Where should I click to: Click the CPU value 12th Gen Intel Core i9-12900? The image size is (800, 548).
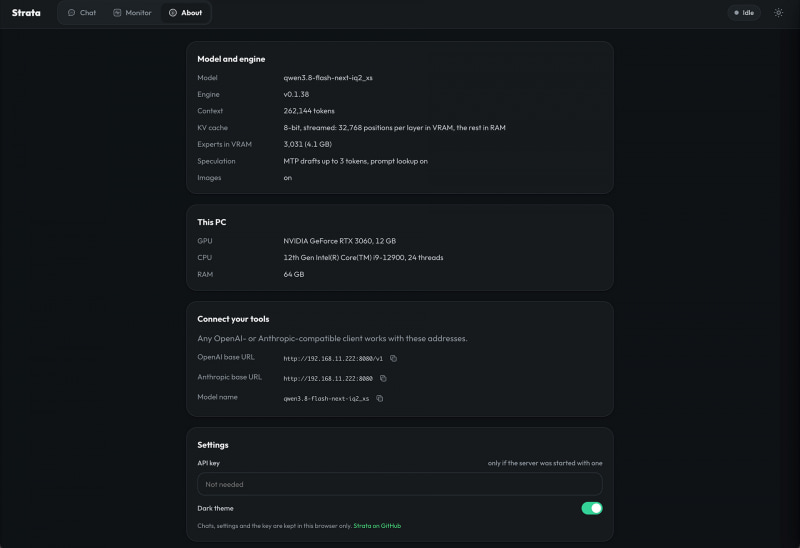363,257
